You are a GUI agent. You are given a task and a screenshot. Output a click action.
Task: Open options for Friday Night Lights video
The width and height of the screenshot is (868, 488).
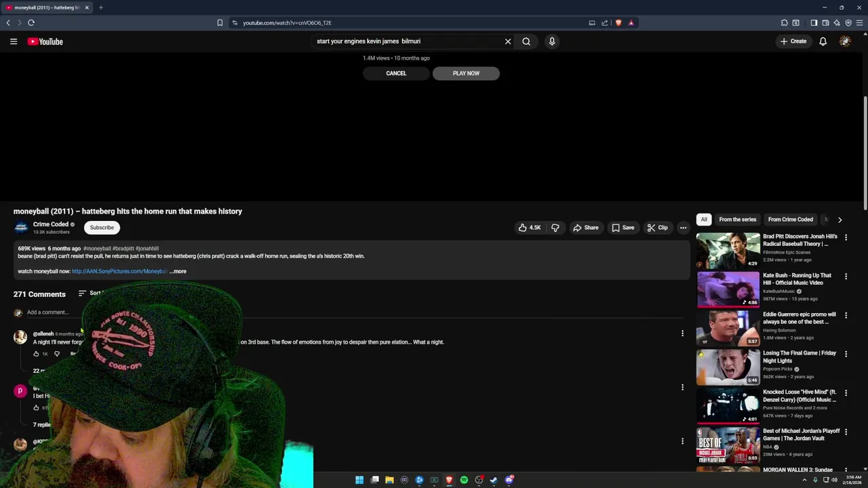[x=846, y=354]
